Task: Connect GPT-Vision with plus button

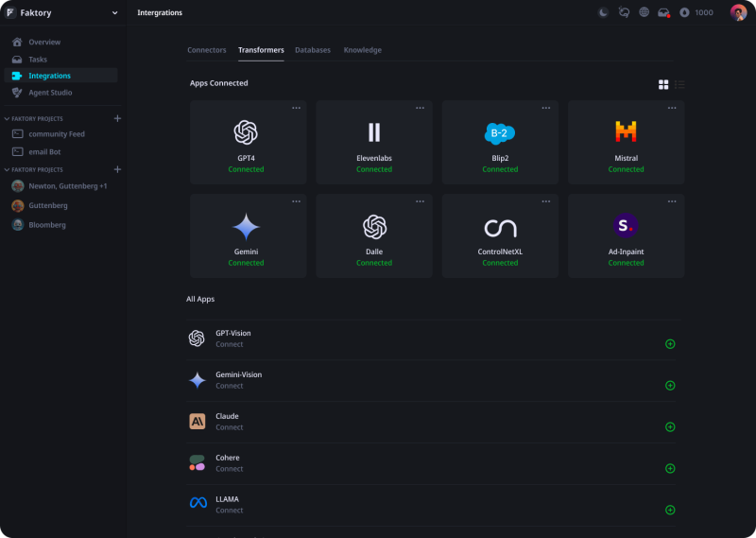Action: click(670, 344)
